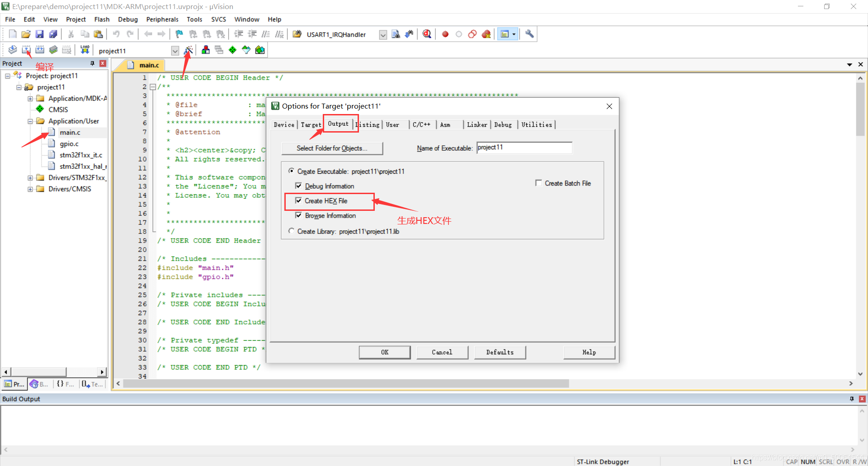Open the window layout dropdown in toolbar

(514, 34)
